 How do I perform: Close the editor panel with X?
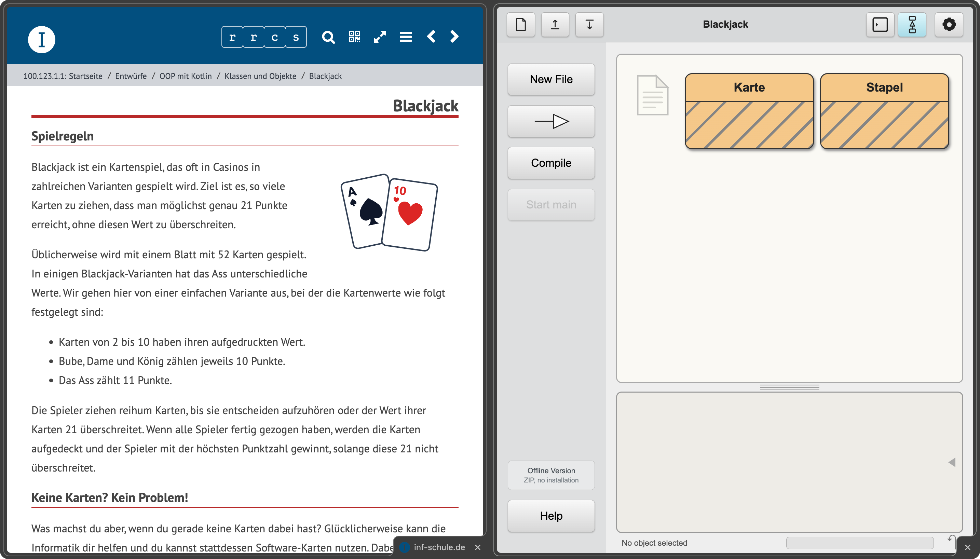click(x=968, y=547)
